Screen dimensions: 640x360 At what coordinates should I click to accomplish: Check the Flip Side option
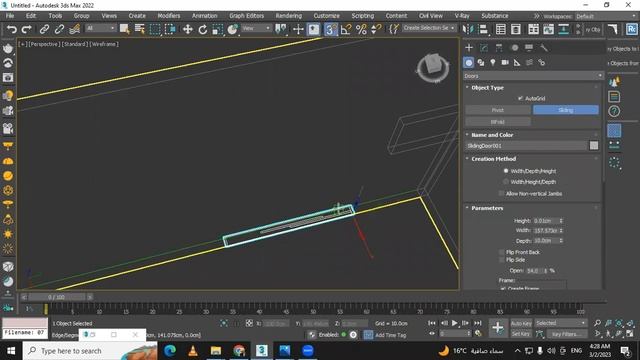[x=502, y=260]
